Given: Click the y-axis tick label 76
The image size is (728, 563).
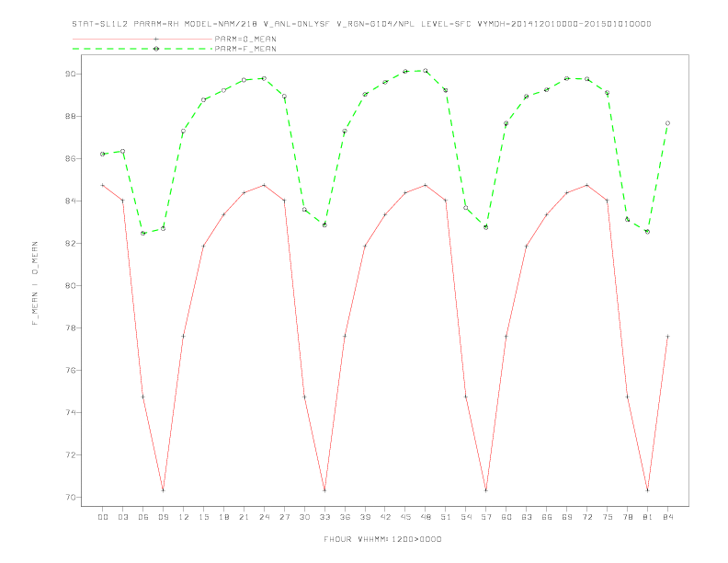Looking at the screenshot, I should click(71, 370).
